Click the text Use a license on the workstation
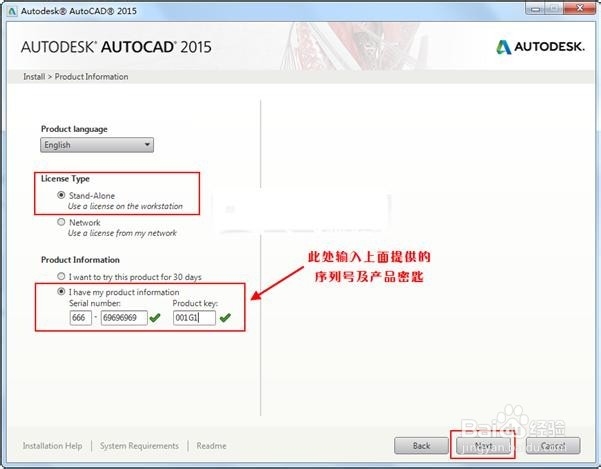601x469 pixels. (125, 206)
